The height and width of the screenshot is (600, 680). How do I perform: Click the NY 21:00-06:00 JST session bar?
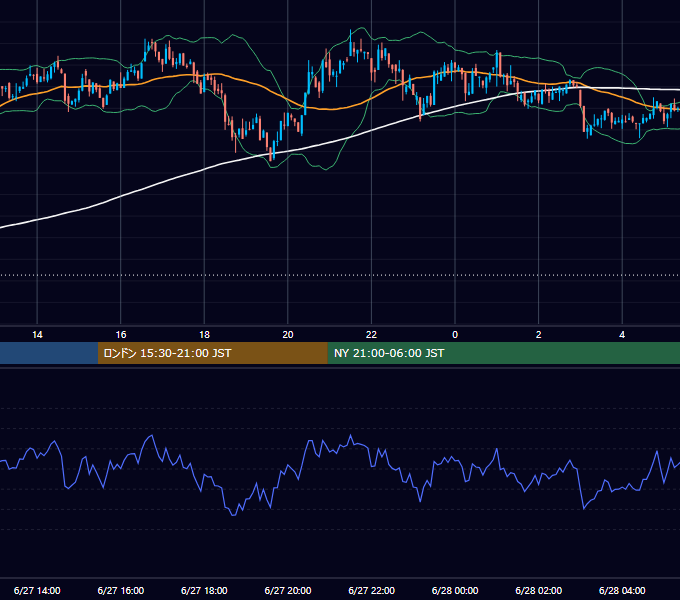tap(503, 353)
